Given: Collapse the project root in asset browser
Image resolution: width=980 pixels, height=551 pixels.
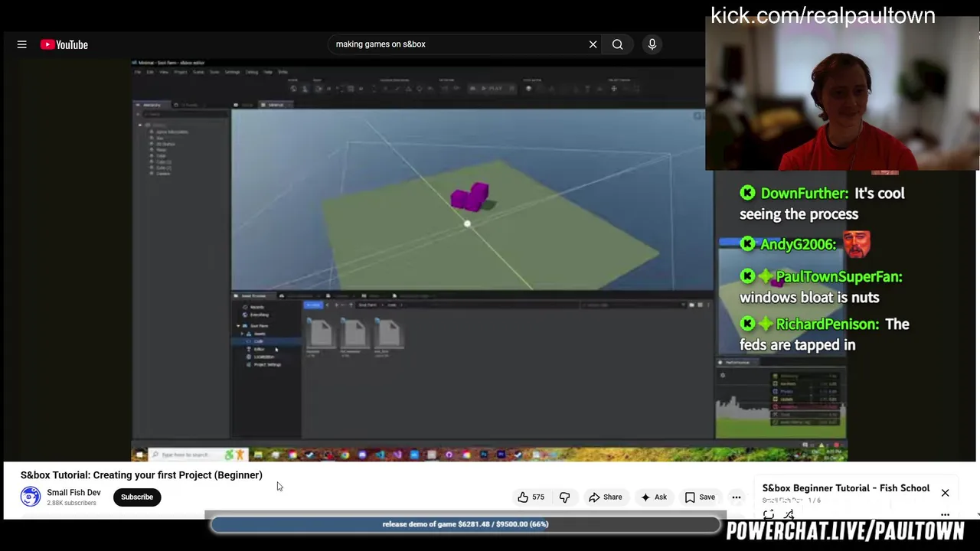Looking at the screenshot, I should point(238,326).
